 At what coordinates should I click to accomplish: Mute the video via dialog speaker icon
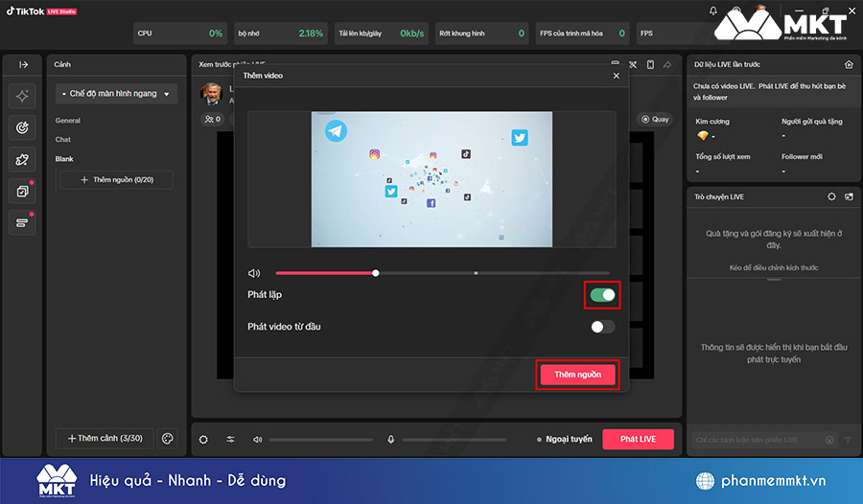click(x=253, y=273)
